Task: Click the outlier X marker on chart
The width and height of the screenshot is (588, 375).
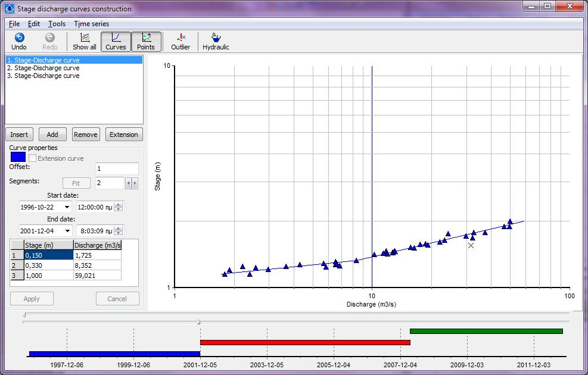Action: click(x=471, y=245)
